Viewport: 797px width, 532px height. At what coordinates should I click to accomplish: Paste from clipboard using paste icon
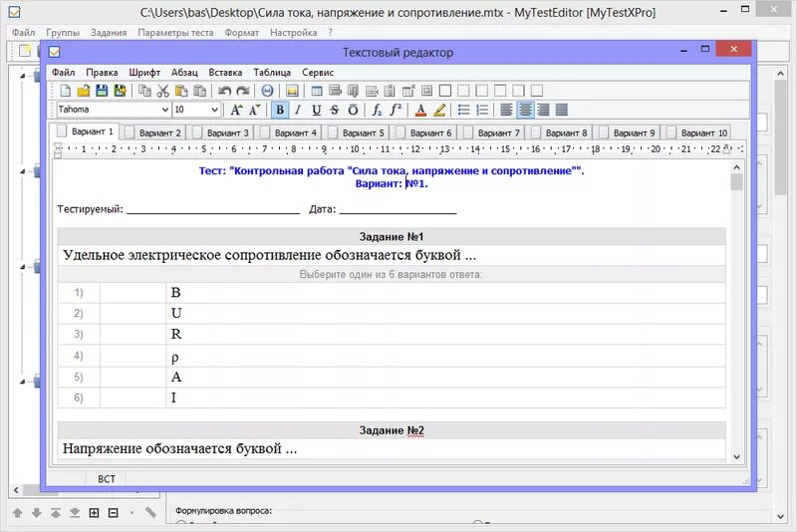(181, 91)
